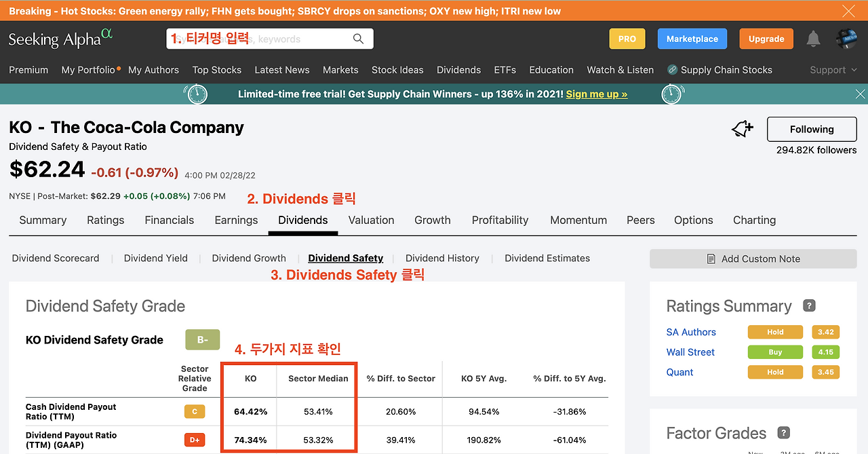Switch to the Financials tab

[x=170, y=220]
